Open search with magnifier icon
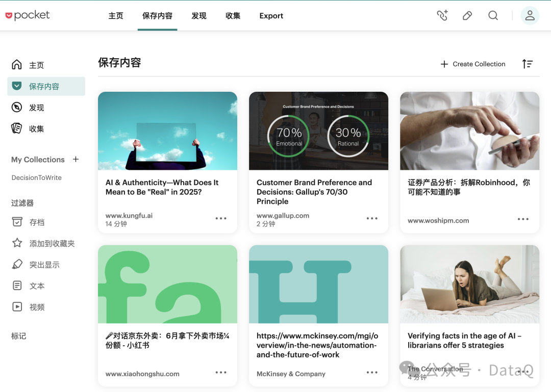 click(x=493, y=15)
